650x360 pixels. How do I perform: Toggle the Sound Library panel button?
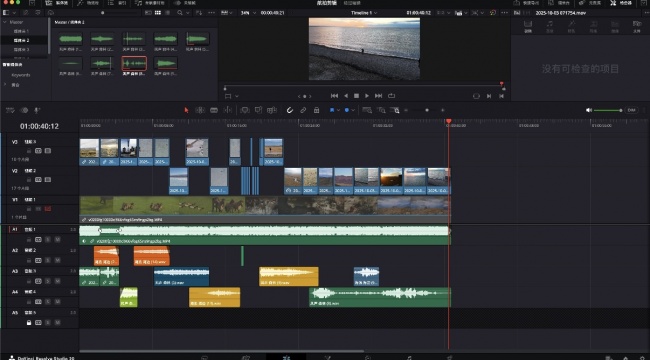(150, 3)
